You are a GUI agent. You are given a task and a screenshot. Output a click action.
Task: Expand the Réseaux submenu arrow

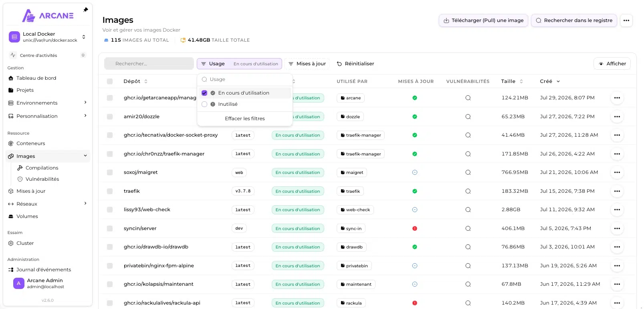coord(85,204)
